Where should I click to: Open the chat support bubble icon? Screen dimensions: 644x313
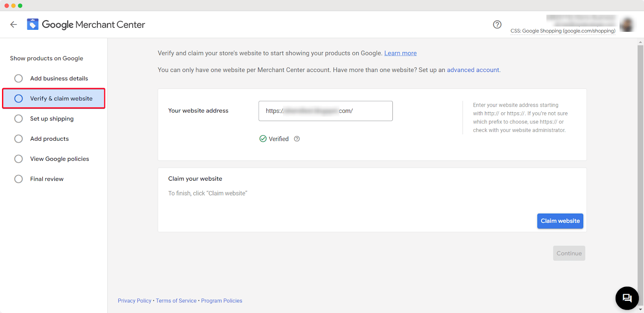click(x=627, y=298)
